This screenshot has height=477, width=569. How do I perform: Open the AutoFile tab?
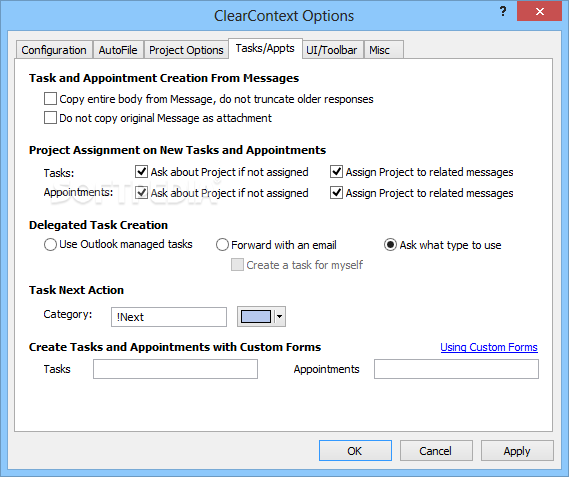[x=118, y=50]
